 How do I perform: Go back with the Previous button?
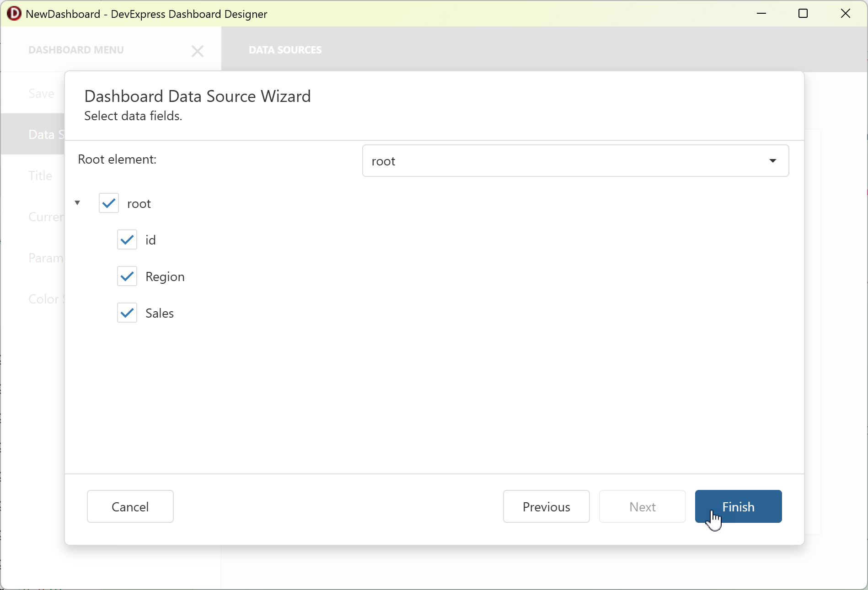coord(546,506)
